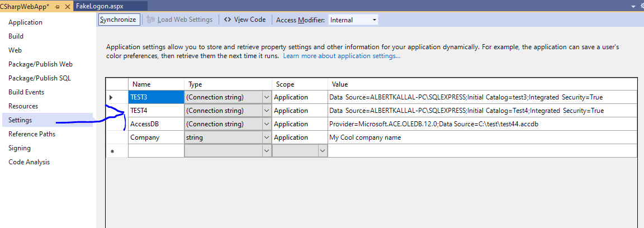The image size is (644, 228).
Task: Switch to the FakeLogon.aspx tab
Action: pos(100,7)
